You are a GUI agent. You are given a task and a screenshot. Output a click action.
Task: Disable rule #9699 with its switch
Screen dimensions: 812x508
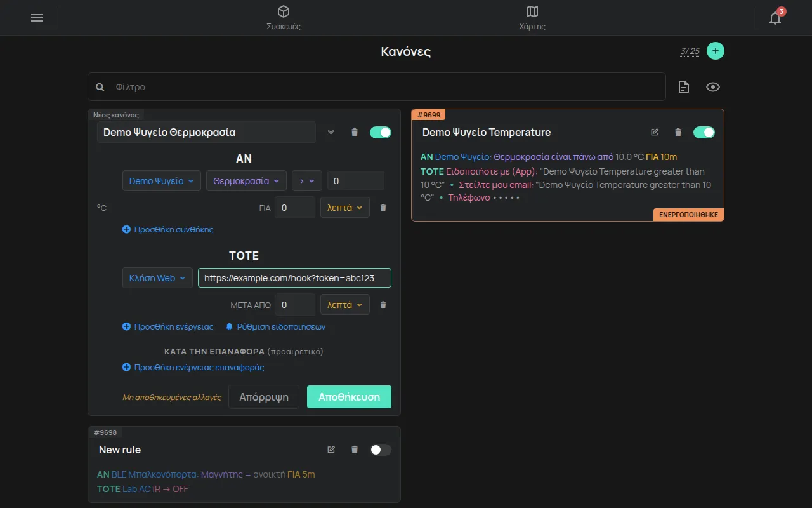click(x=704, y=132)
